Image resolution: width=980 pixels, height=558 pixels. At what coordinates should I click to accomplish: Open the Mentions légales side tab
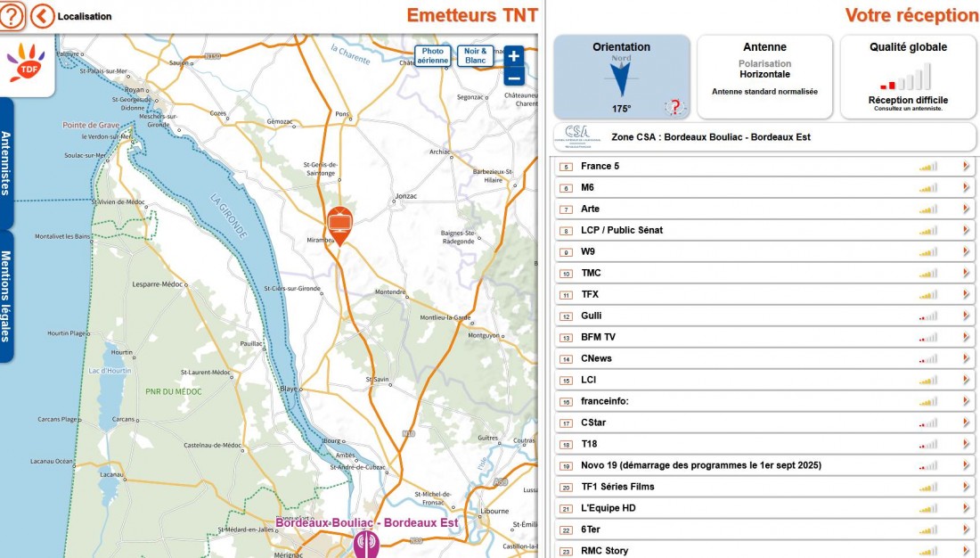(6, 296)
